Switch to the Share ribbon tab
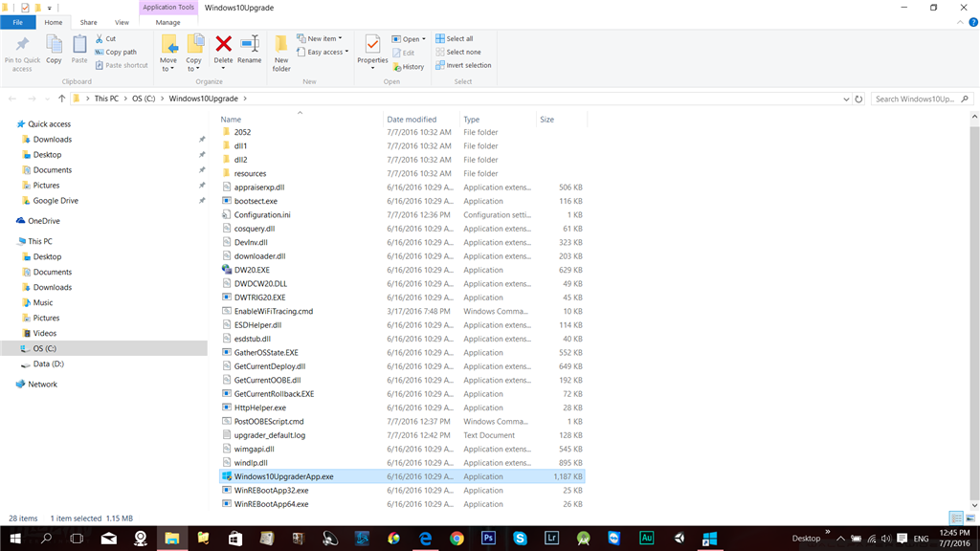 pos(88,23)
